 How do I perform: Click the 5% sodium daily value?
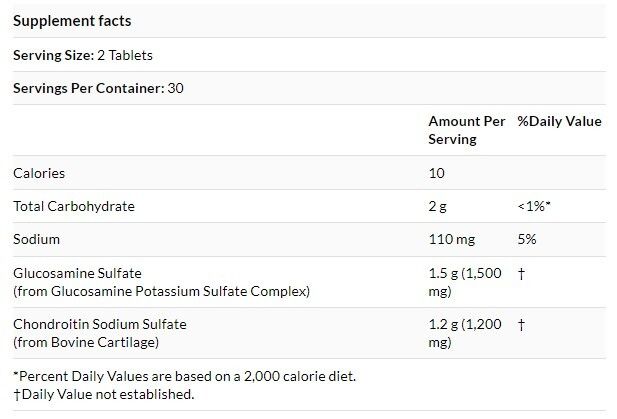pos(527,239)
